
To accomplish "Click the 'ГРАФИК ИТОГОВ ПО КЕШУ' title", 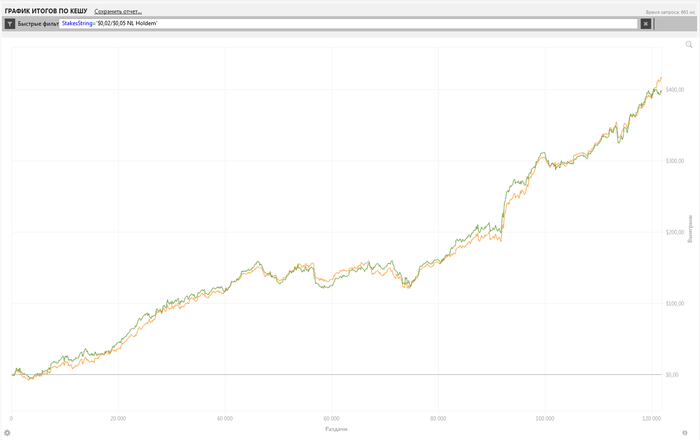I will 46,11.
